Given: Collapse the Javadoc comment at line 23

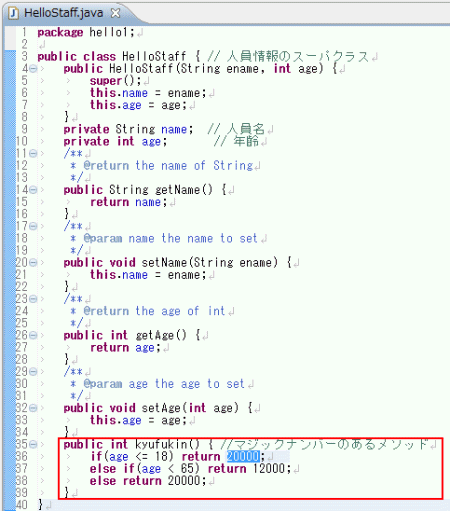Looking at the screenshot, I should pos(33,299).
